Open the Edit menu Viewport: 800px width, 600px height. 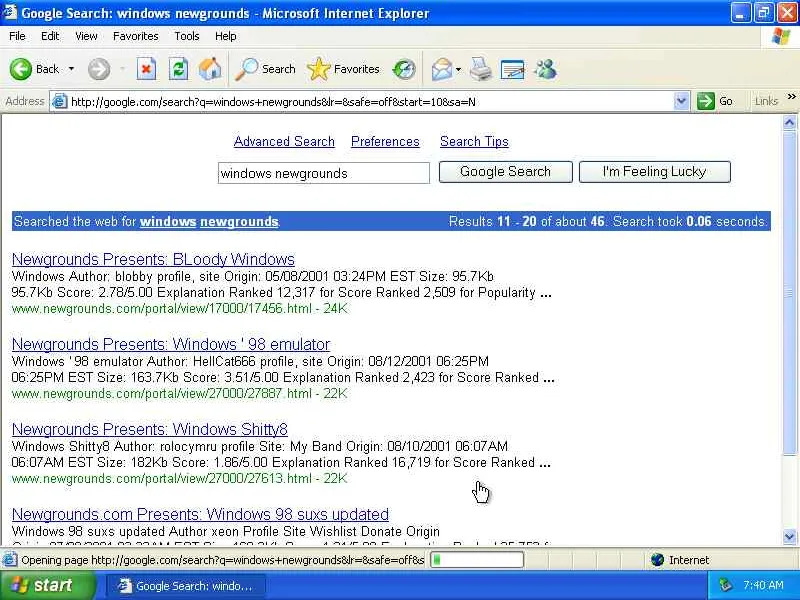(x=50, y=36)
